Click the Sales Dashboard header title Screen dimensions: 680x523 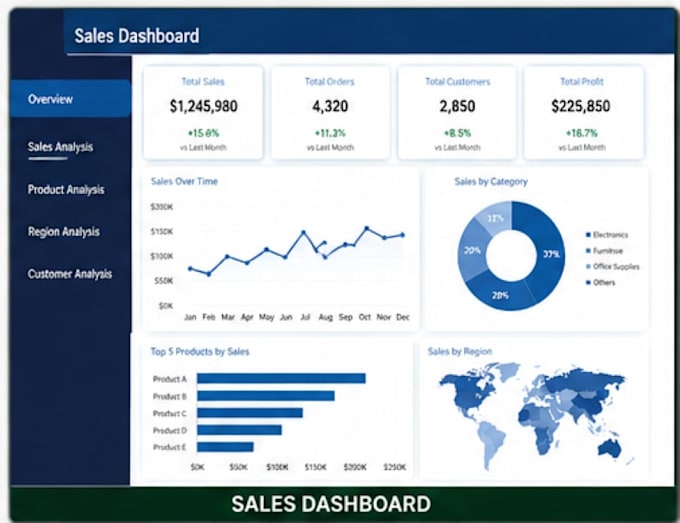pyautogui.click(x=137, y=36)
